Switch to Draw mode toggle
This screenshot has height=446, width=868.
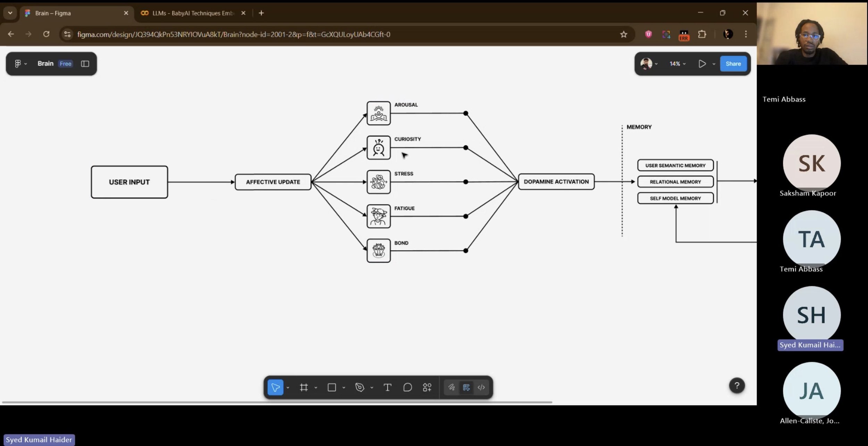[x=451, y=387]
